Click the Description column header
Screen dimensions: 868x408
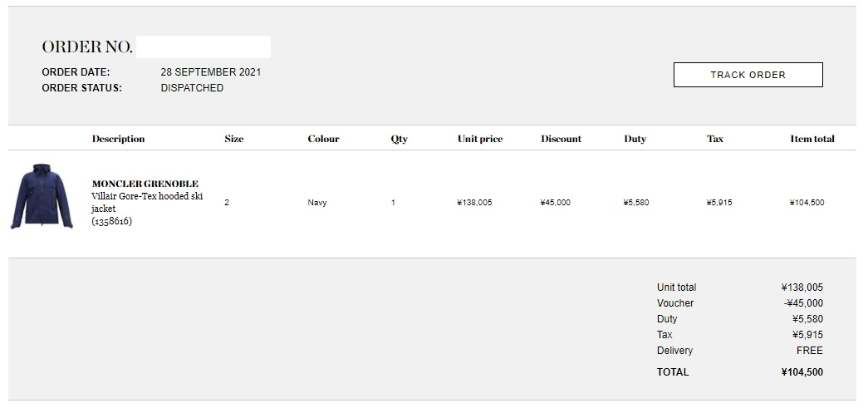119,139
